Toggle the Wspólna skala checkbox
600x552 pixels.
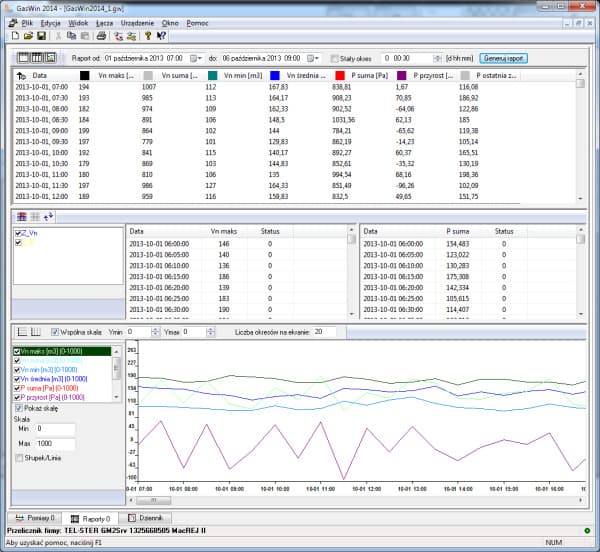tap(55, 332)
